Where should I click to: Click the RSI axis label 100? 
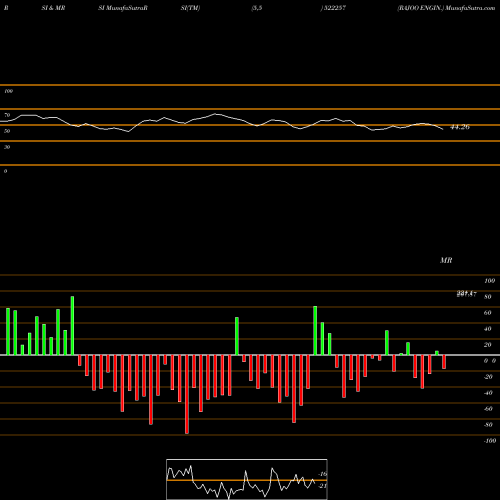pyautogui.click(x=8, y=91)
